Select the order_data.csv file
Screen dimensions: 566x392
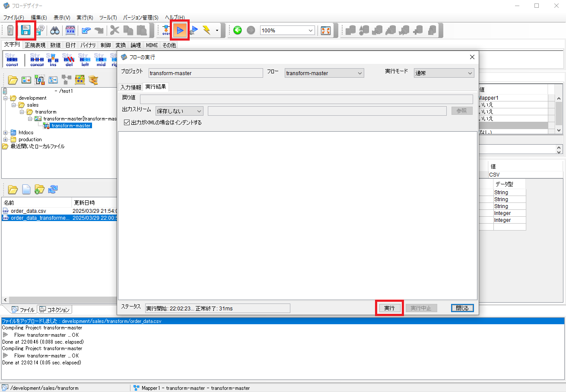point(29,211)
